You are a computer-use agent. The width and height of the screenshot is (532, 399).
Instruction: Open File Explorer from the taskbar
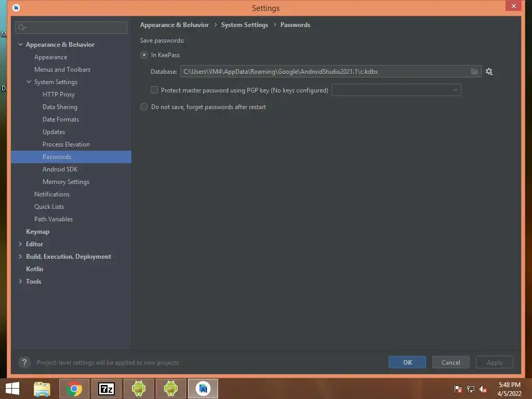point(42,389)
